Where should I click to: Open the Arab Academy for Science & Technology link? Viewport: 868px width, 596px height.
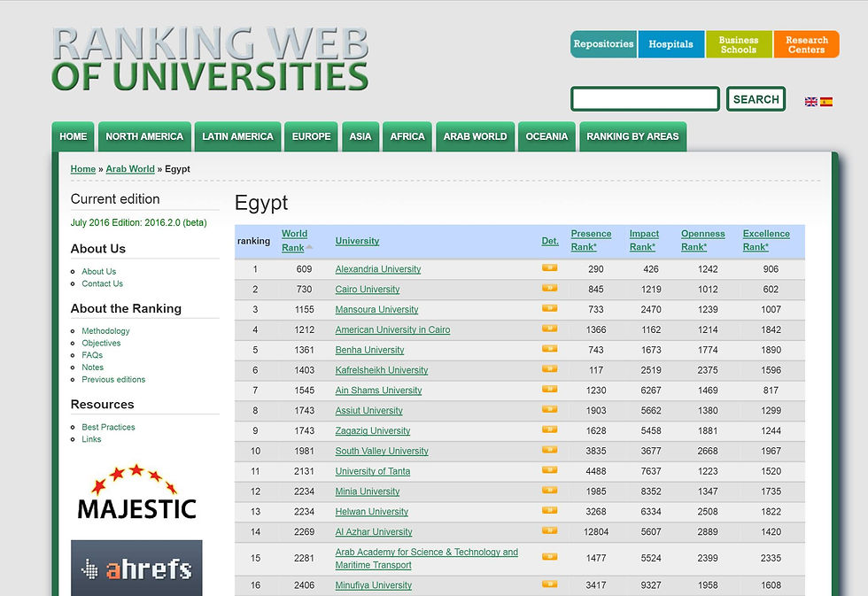[x=426, y=559]
